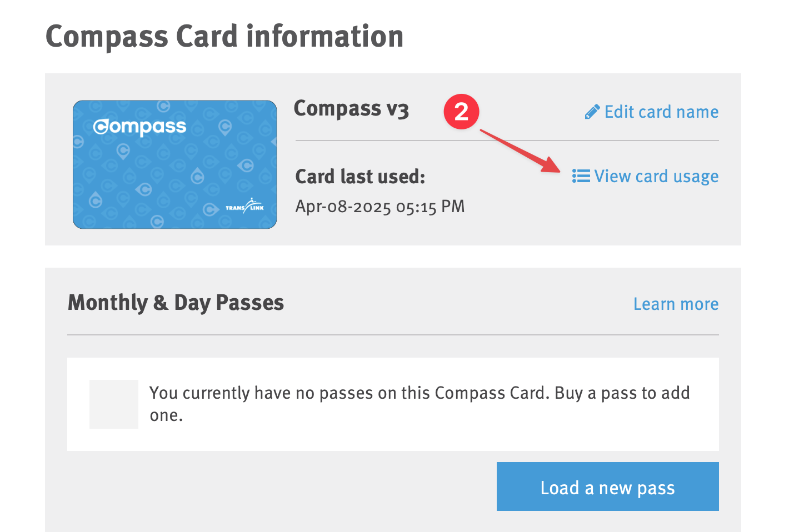Viewport: 809px width, 532px height.
Task: Click the grey pass placeholder icon square
Action: [113, 404]
